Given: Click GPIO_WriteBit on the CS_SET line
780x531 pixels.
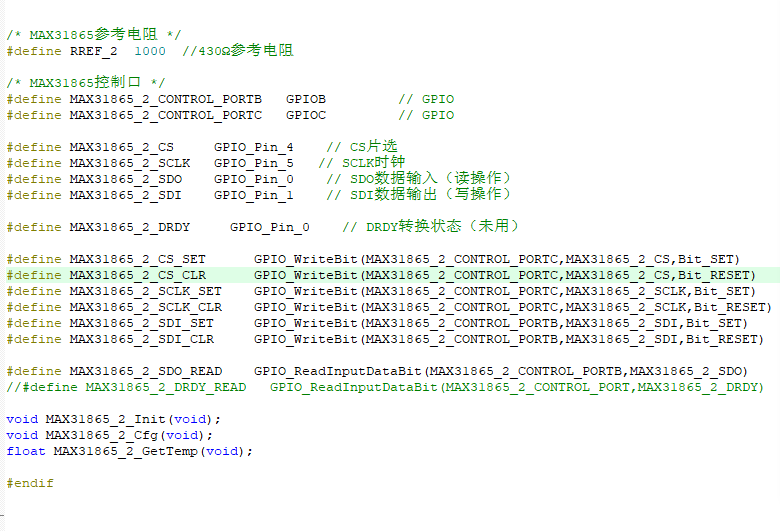Looking at the screenshot, I should 306,260.
